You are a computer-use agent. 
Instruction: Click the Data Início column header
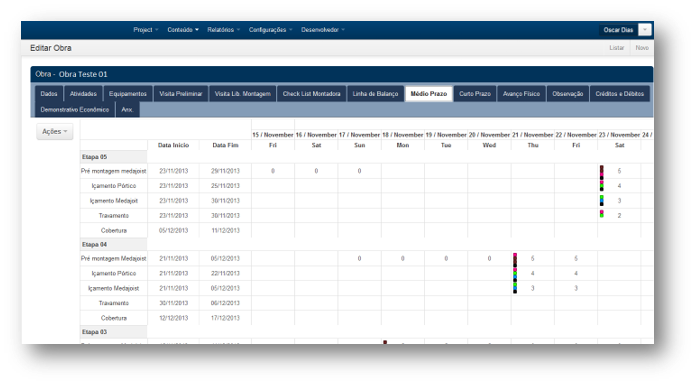173,145
